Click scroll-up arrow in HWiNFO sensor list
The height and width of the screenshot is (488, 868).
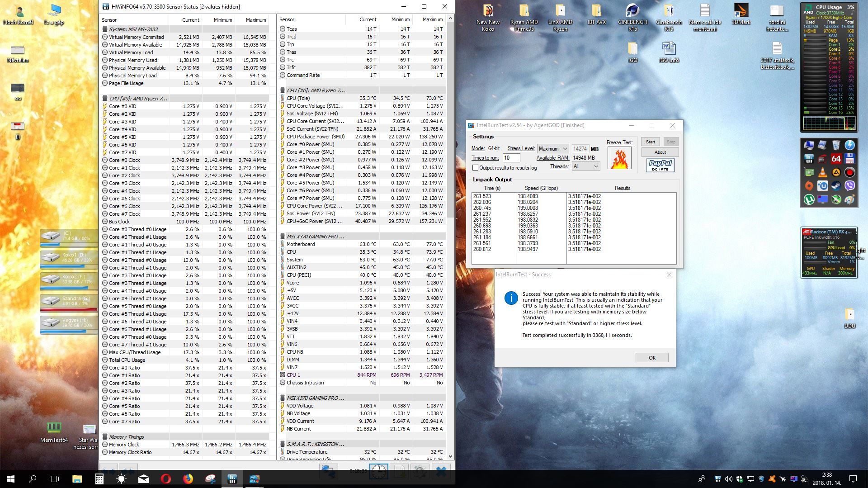click(x=450, y=18)
